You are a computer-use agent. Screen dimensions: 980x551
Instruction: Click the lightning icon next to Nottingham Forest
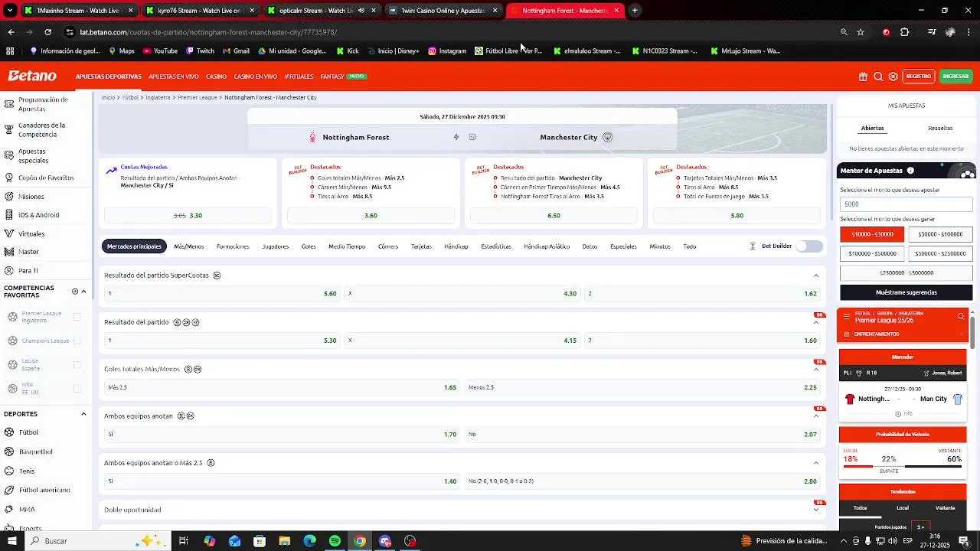(456, 137)
